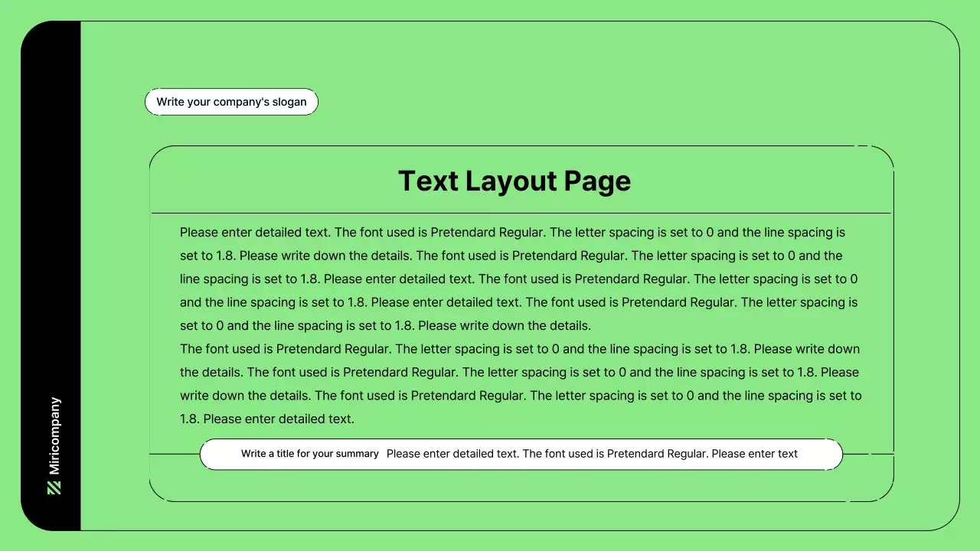Select the summary detail text ending "Please enter text"
The height and width of the screenshot is (551, 980).
pos(592,454)
